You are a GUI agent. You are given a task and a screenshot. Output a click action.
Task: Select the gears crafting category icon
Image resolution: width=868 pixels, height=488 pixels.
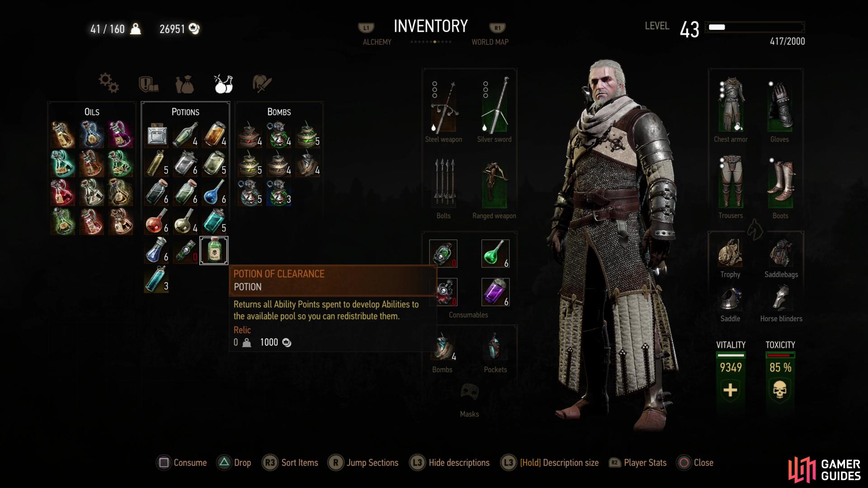108,83
